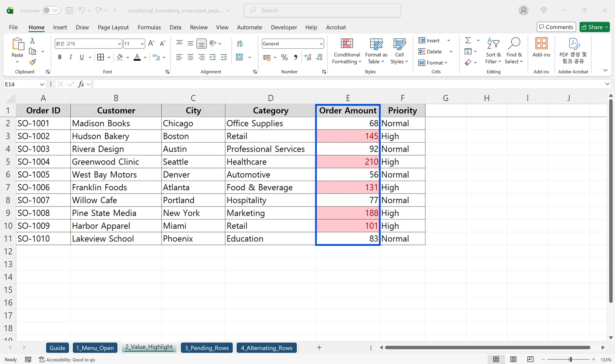Increase font size with A-up icon

[151, 43]
